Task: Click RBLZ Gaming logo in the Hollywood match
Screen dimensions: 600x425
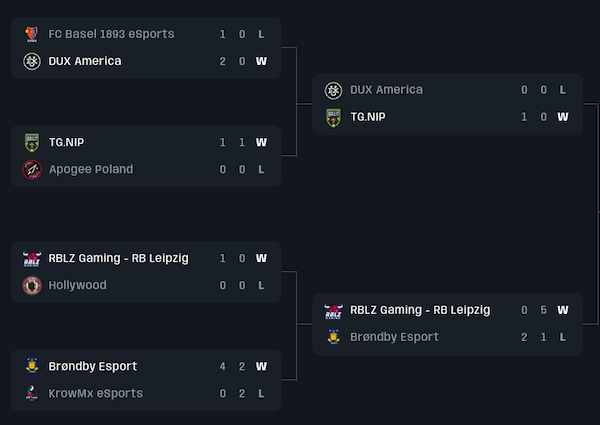Action: pos(31,258)
